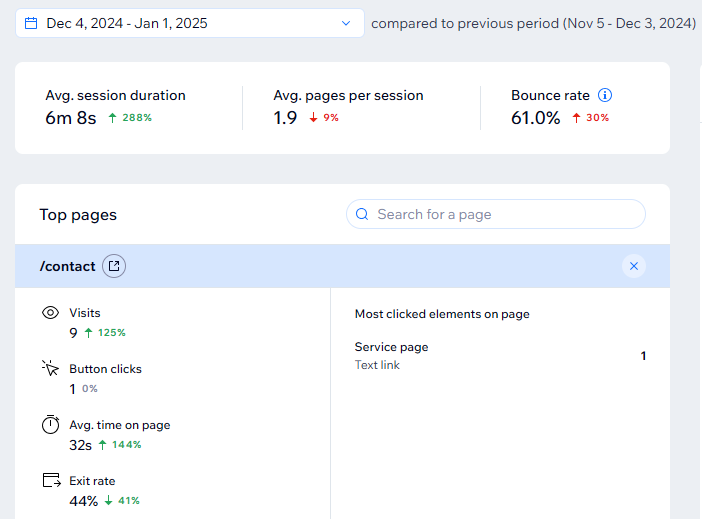This screenshot has width=702, height=519.
Task: Open the date range dropdown
Action: pyautogui.click(x=190, y=23)
